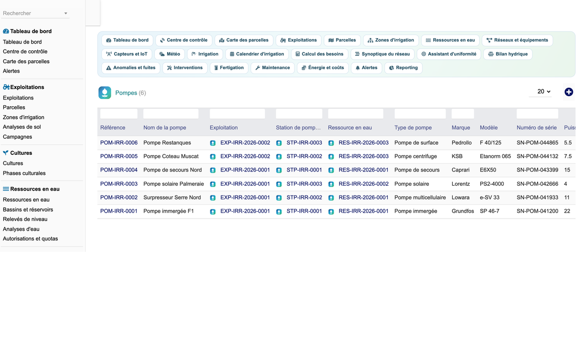588x364 pixels.
Task: Open EXP-IRR-2026-0002 in Pompe Coteau Muscat row
Action: coord(245,157)
